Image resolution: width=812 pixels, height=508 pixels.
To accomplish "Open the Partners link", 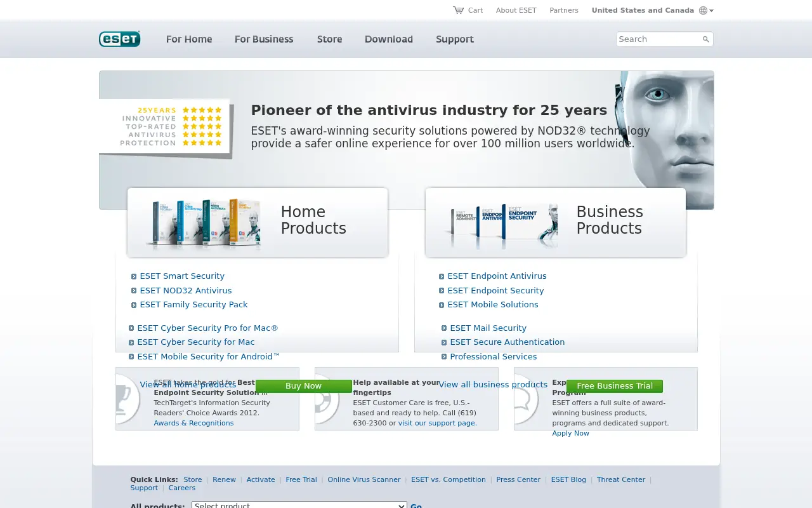I will pyautogui.click(x=564, y=10).
